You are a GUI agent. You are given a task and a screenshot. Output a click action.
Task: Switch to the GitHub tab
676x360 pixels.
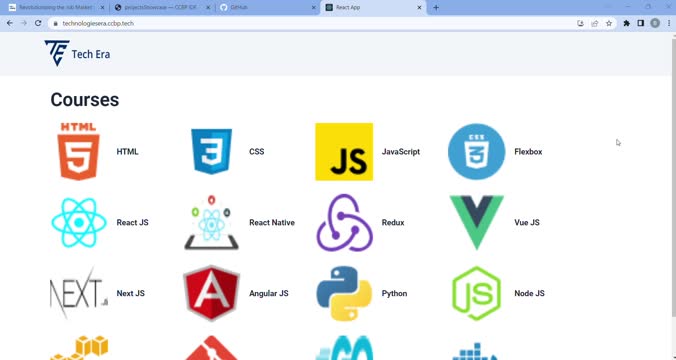pos(267,7)
